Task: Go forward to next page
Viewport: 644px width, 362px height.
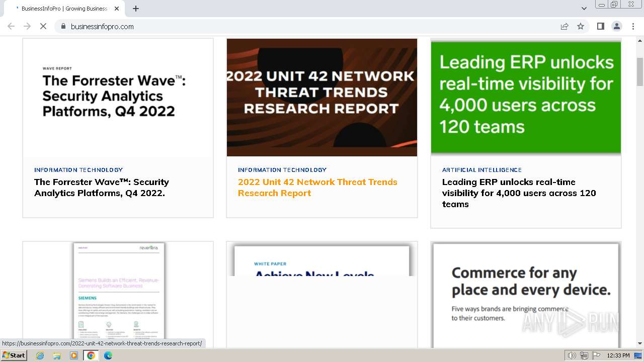Action: click(27, 26)
